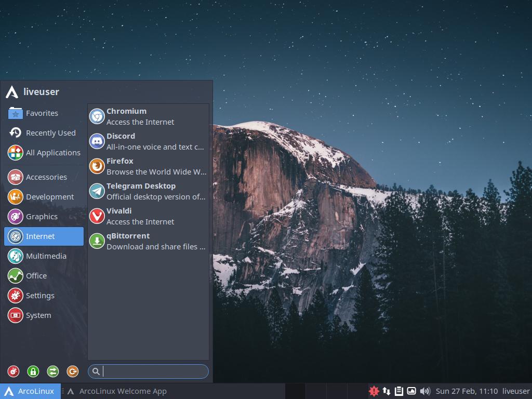Show All Applications category
The height and width of the screenshot is (399, 532).
click(44, 153)
